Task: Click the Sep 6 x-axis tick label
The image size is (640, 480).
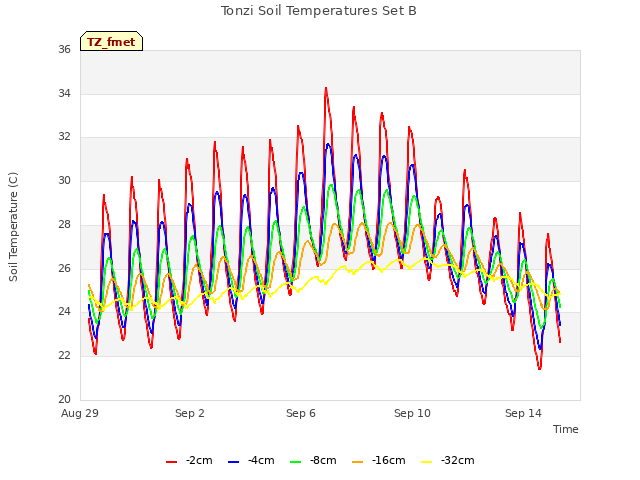Action: 301,413
